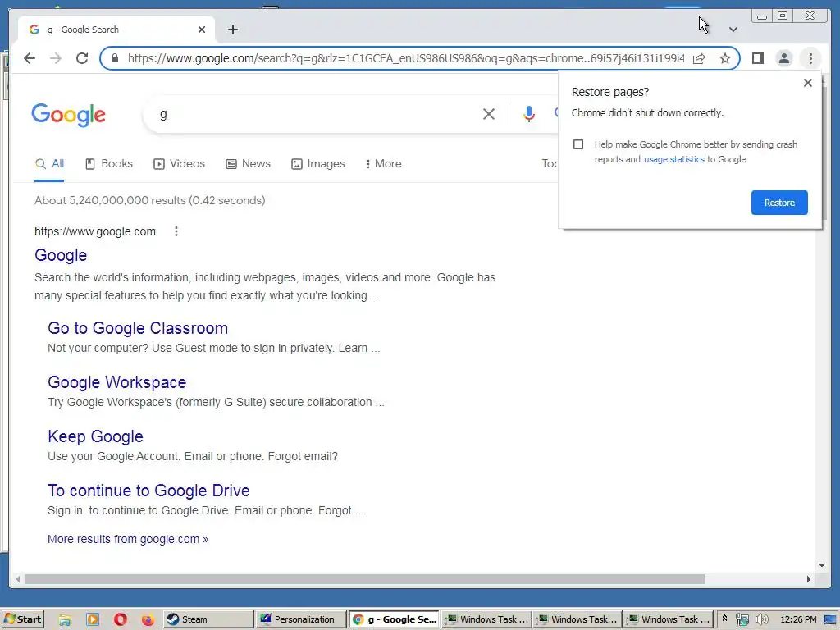Viewport: 840px width, 630px height.
Task: Click More results from google.com
Action: [x=128, y=539]
